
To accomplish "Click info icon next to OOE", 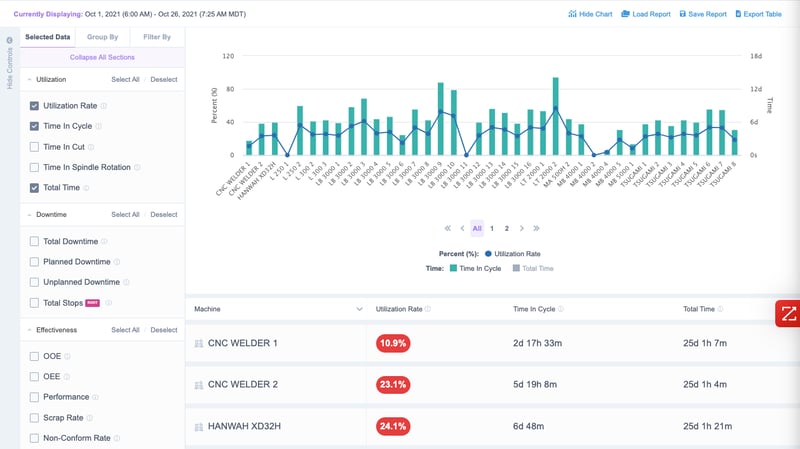I will [67, 356].
